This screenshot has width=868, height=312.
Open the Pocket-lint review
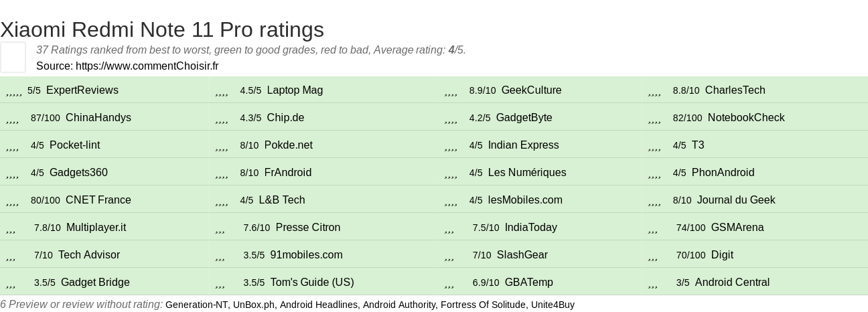[74, 145]
